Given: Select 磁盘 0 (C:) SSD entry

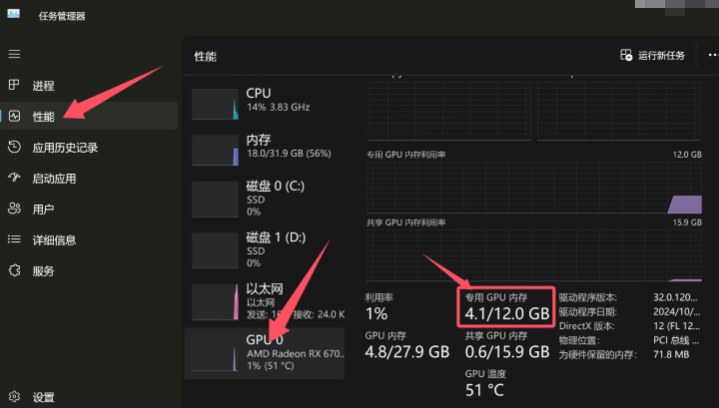Looking at the screenshot, I should [x=265, y=199].
